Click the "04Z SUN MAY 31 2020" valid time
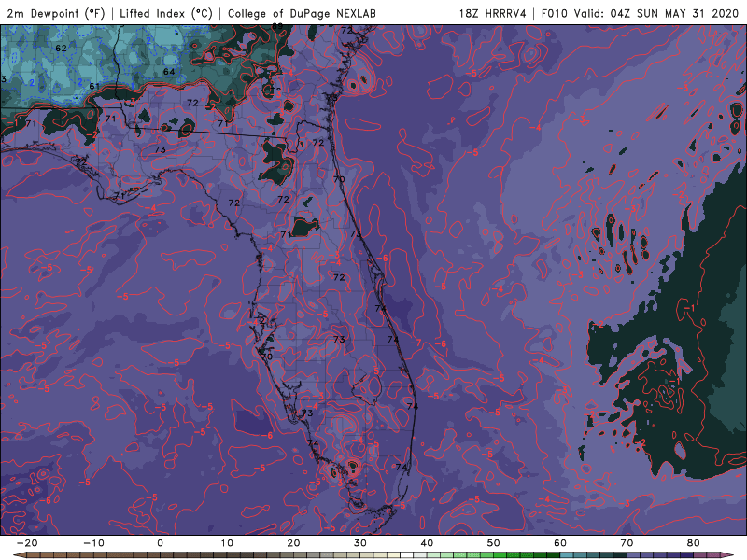This screenshot has height=560, width=747. pos(674,14)
